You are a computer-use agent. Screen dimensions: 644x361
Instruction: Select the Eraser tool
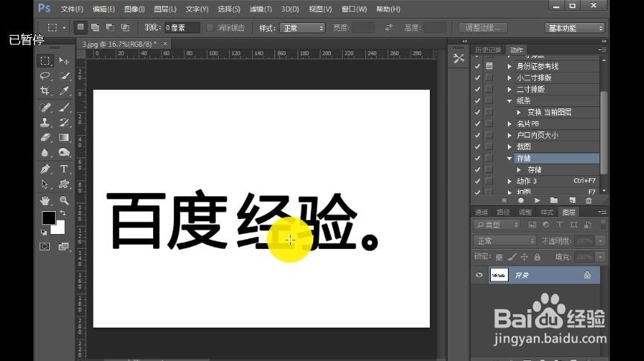tap(45, 137)
